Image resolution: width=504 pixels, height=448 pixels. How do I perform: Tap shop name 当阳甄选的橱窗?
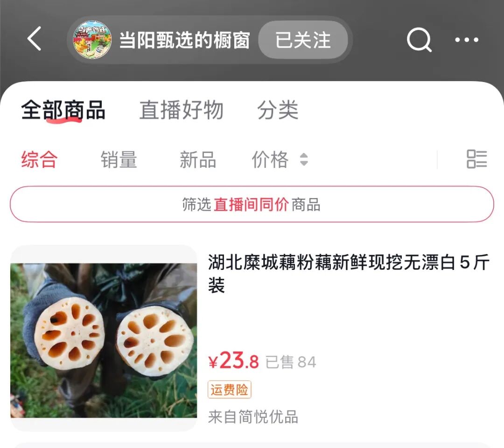click(184, 40)
